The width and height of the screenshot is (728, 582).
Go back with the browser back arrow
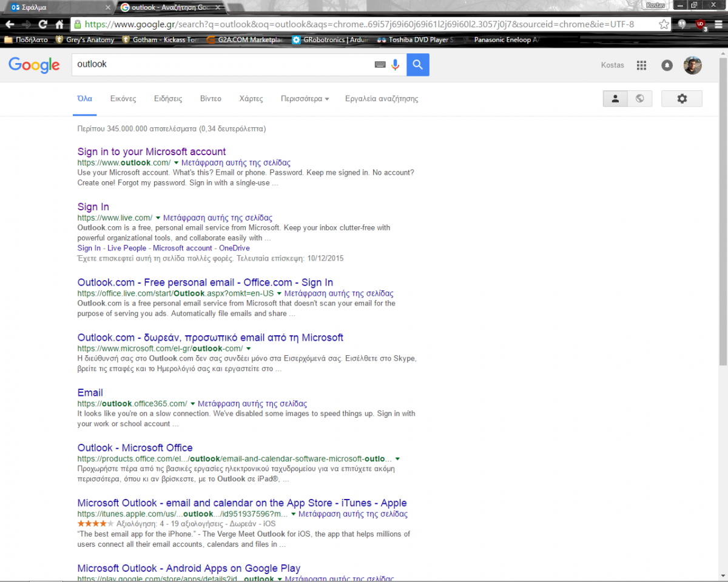tap(10, 24)
